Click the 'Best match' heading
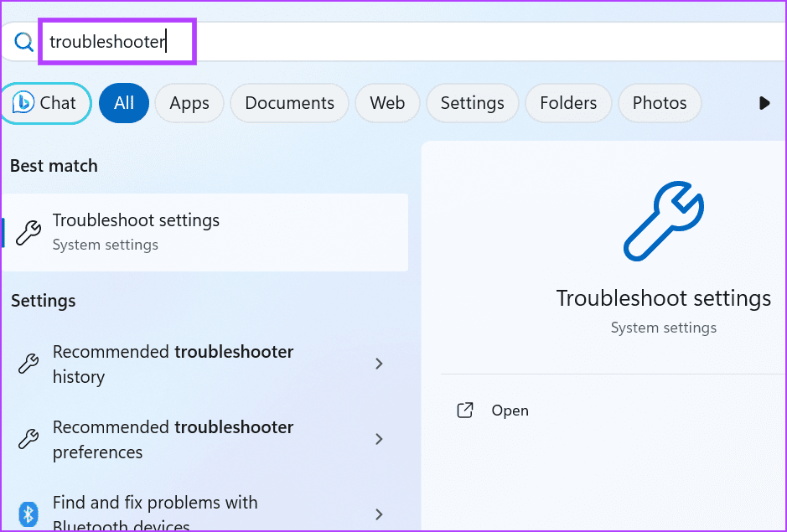The height and width of the screenshot is (532, 787). (54, 166)
